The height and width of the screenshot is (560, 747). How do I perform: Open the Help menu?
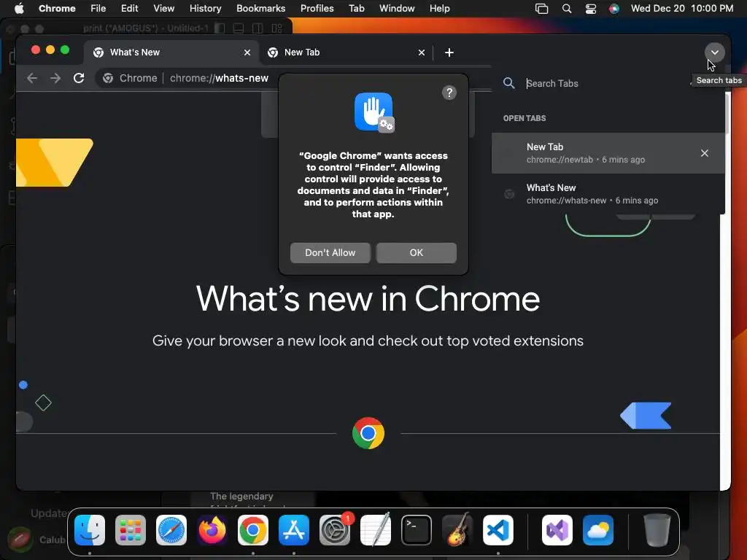point(439,9)
